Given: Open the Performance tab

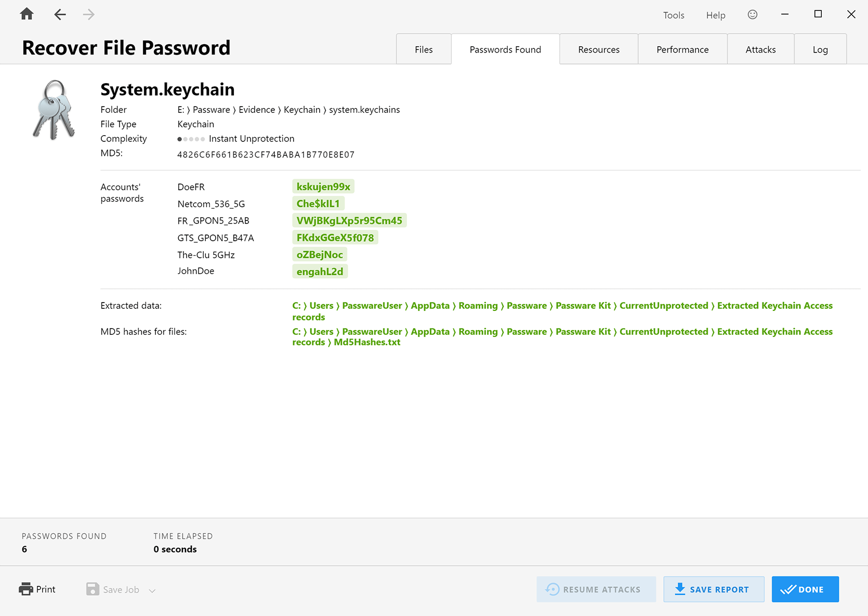Looking at the screenshot, I should (682, 49).
